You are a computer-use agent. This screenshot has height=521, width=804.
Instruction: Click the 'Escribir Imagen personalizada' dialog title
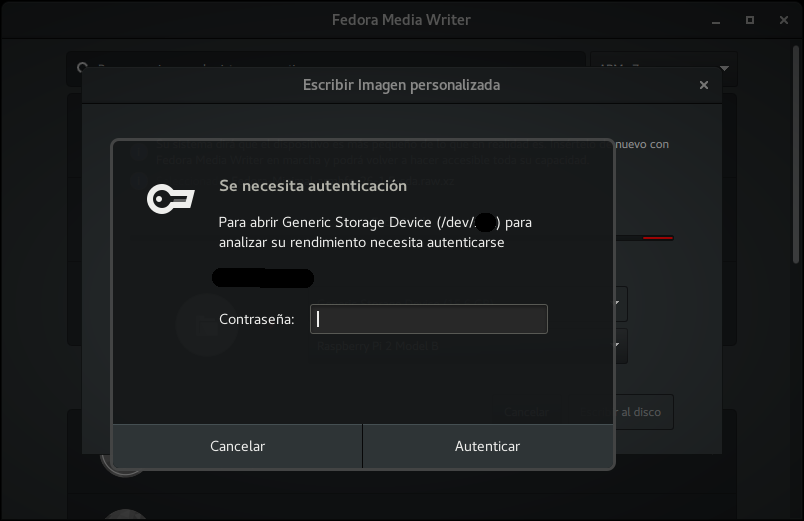401,85
